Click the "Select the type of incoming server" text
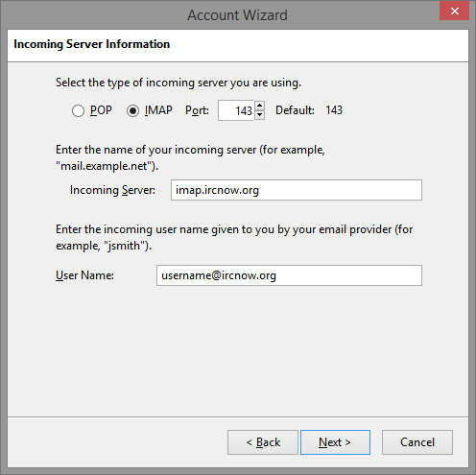This screenshot has height=475, width=476. point(178,83)
